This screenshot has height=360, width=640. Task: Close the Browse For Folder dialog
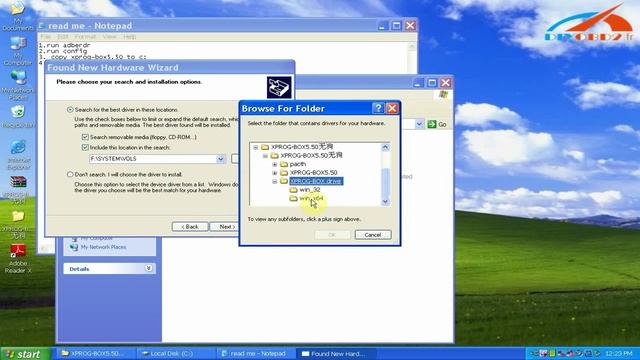[x=392, y=108]
